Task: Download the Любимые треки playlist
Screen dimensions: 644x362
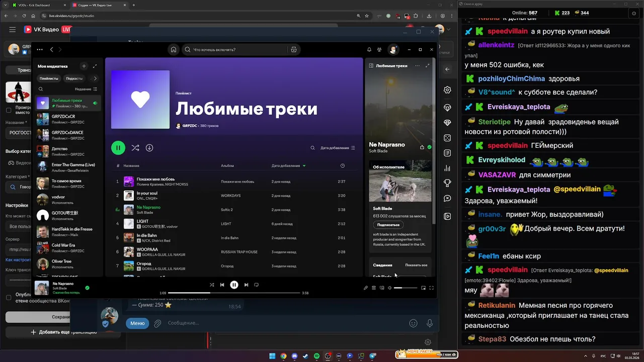Action: [x=149, y=148]
